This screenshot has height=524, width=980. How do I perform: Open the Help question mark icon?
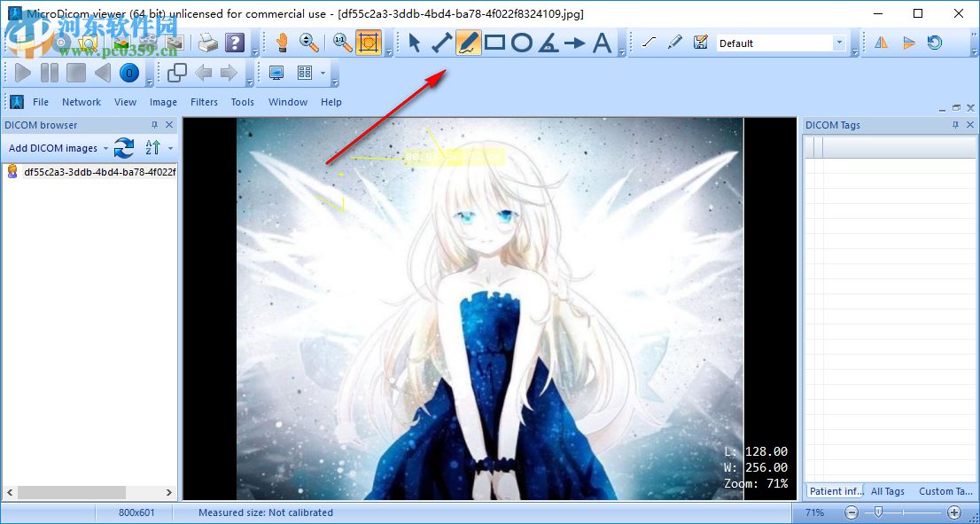click(x=235, y=43)
